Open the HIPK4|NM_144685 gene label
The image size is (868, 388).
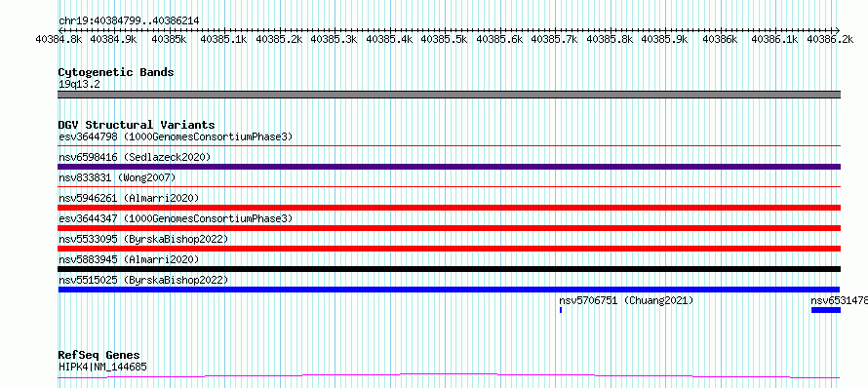point(102,367)
